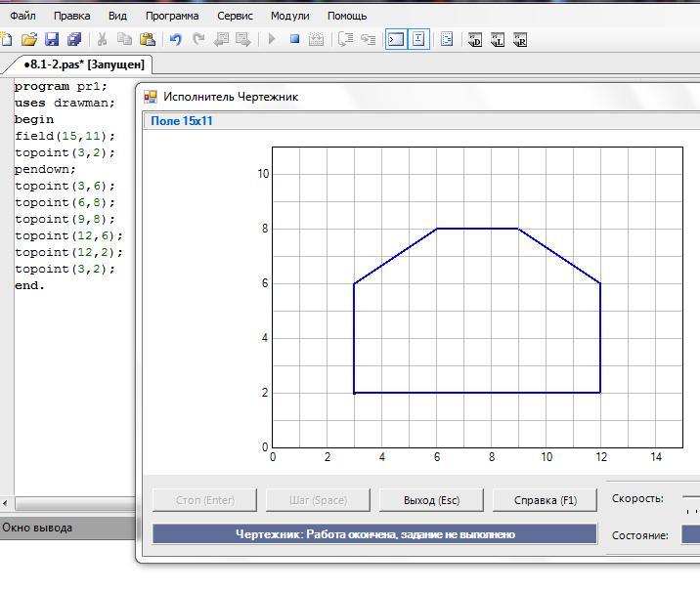
Task: Toggle the output window toolbar button
Action: pyautogui.click(x=395, y=40)
